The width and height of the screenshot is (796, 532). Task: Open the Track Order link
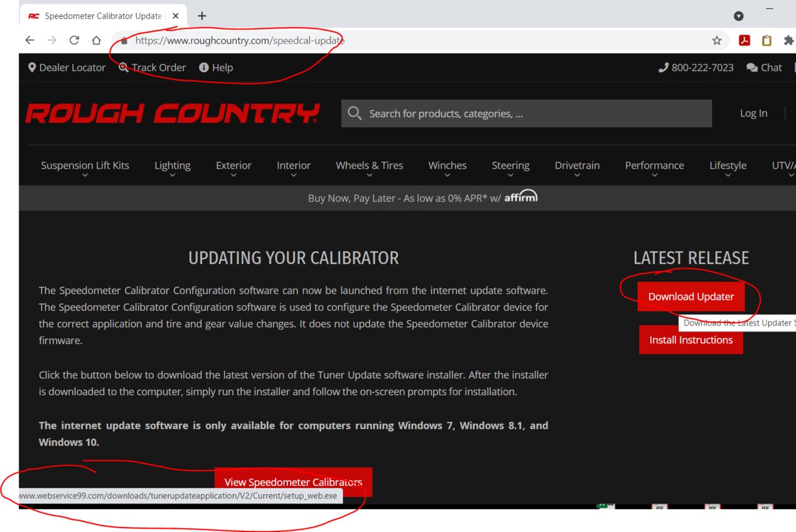click(152, 67)
